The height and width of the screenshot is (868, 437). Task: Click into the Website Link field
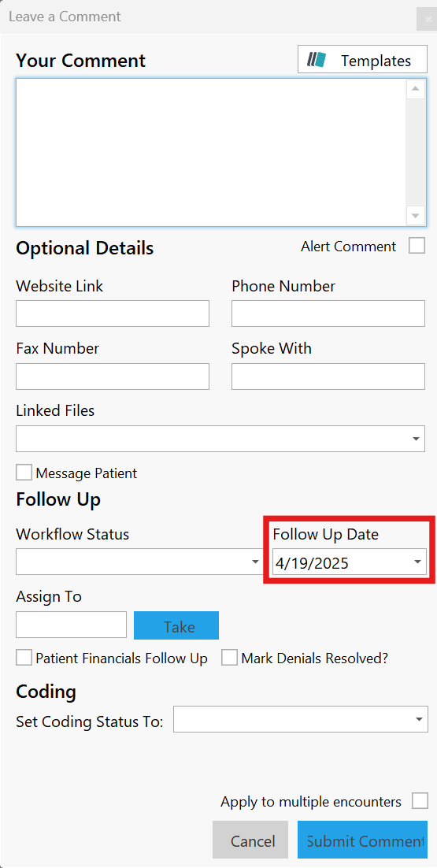[x=113, y=313]
